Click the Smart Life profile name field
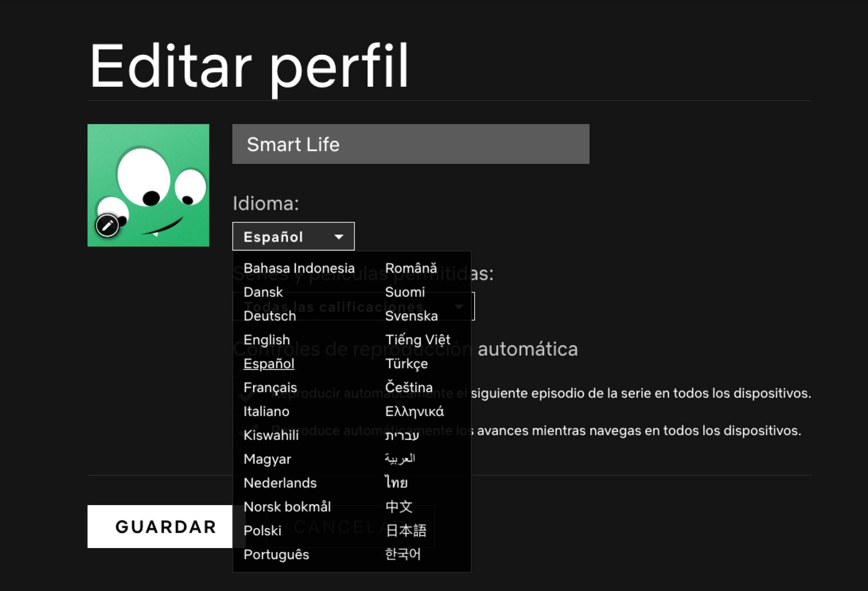 [410, 144]
